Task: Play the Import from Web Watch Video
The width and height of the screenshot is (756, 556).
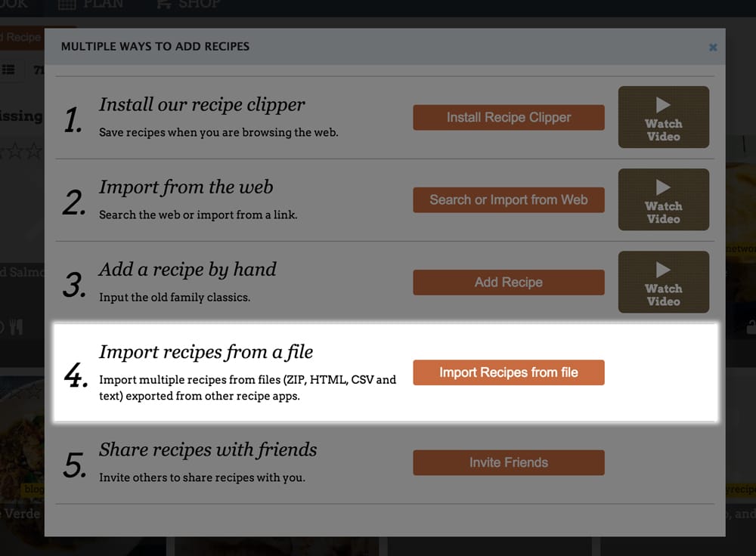Action: point(663,199)
